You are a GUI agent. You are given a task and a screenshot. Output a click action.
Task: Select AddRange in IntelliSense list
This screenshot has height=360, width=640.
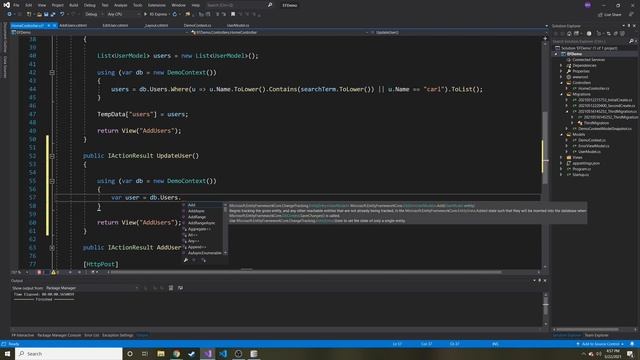(203, 217)
